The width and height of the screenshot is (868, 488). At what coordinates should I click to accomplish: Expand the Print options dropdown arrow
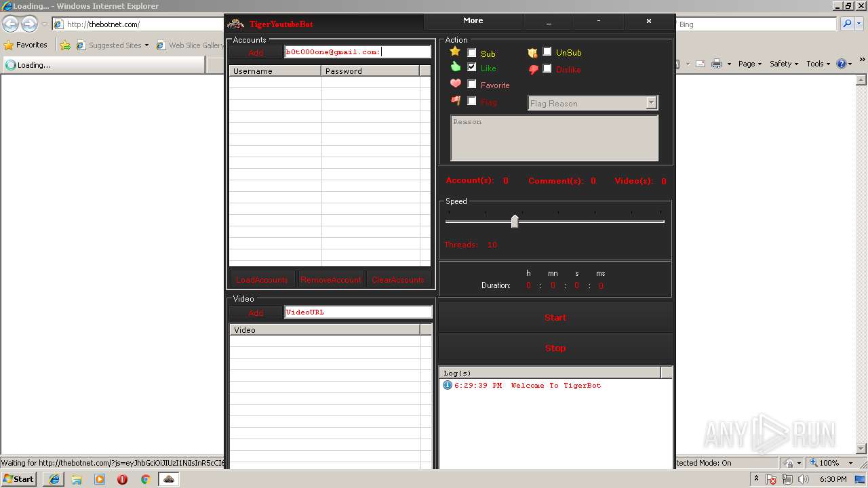tap(729, 64)
